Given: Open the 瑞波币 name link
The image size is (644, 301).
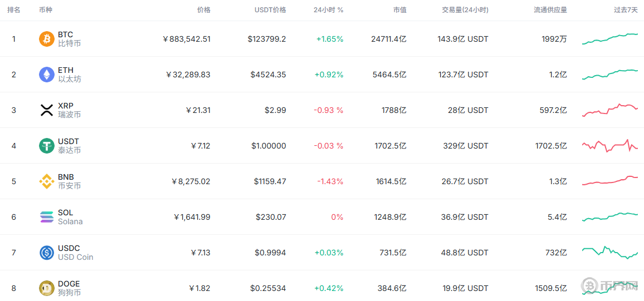Looking at the screenshot, I should 69,115.
